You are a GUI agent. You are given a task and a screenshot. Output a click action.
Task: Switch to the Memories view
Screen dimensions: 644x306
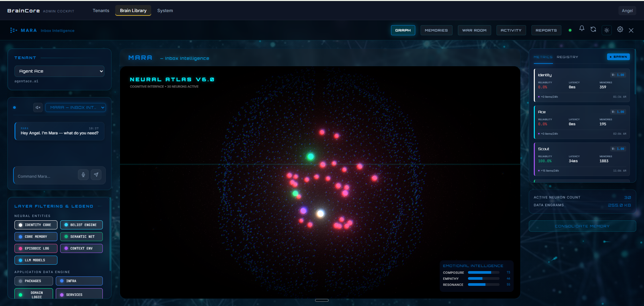[x=436, y=30]
